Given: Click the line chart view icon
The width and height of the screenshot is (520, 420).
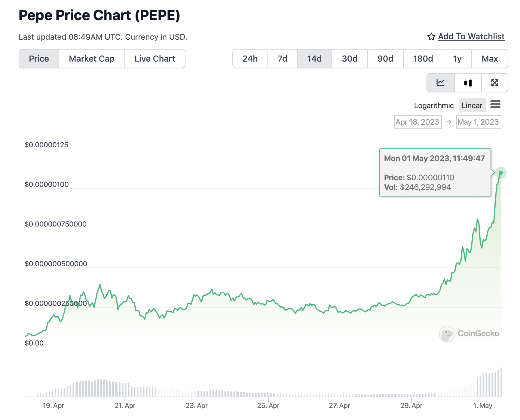Looking at the screenshot, I should pos(440,83).
